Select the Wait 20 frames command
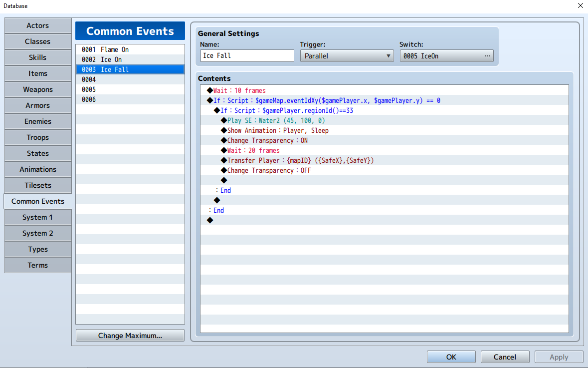The image size is (588, 368). click(x=385, y=150)
